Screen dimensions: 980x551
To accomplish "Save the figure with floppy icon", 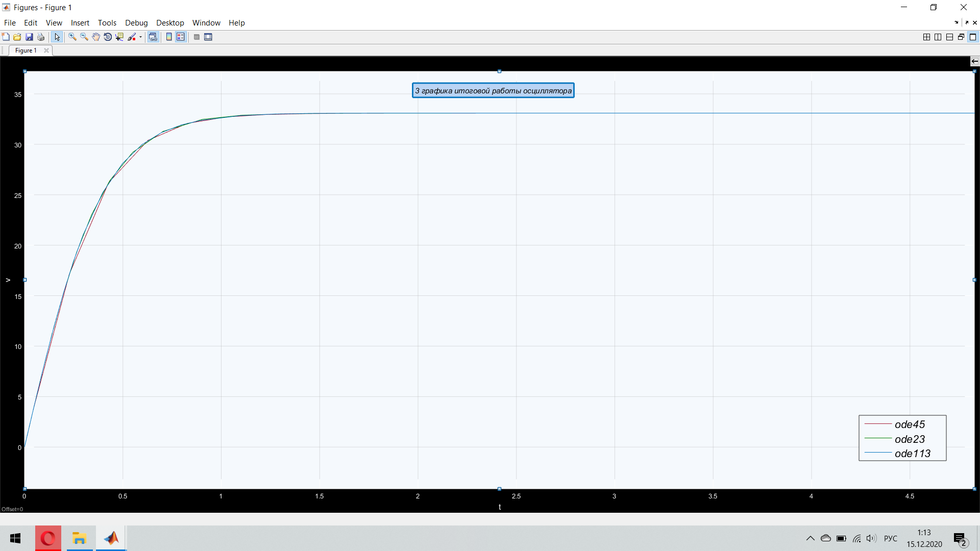I will click(29, 37).
